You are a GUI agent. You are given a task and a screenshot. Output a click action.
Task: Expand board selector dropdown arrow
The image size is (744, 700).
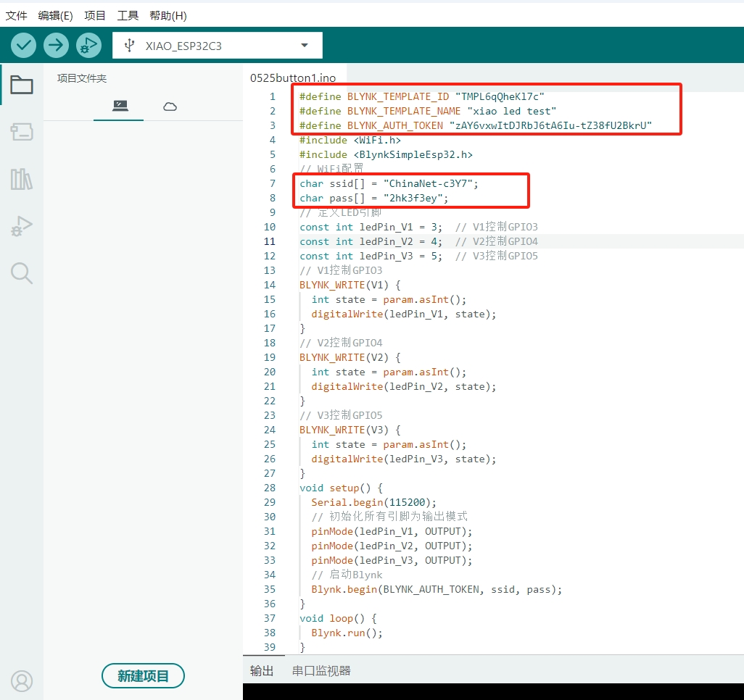[305, 46]
